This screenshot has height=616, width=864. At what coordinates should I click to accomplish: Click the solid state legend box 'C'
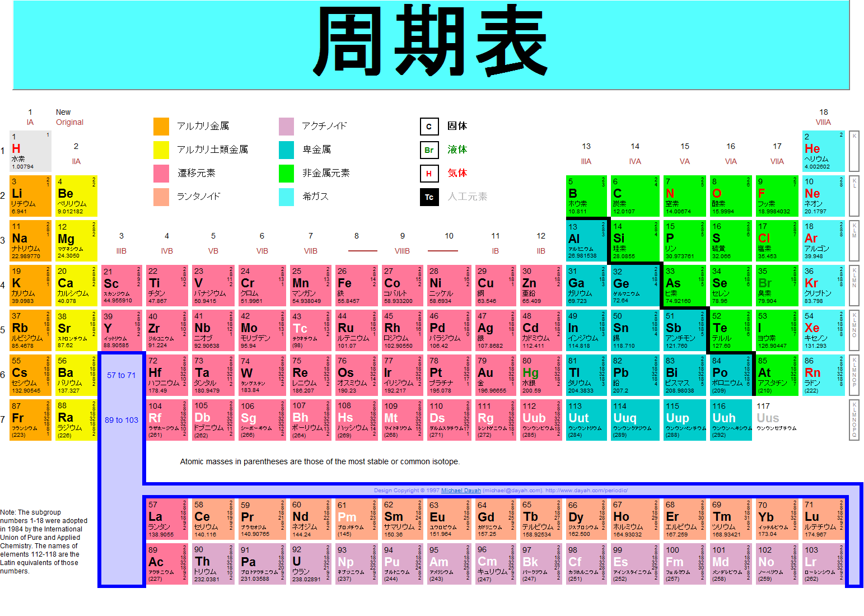pyautogui.click(x=429, y=127)
